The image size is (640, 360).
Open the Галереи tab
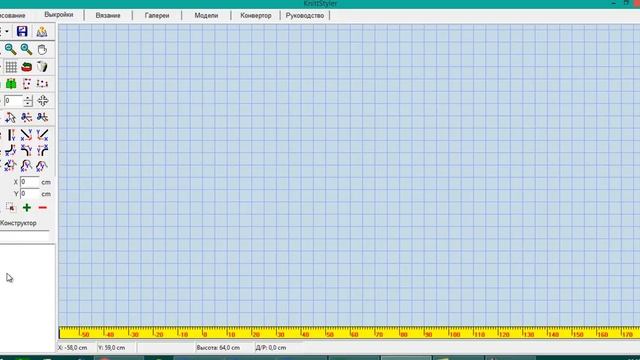point(157,16)
